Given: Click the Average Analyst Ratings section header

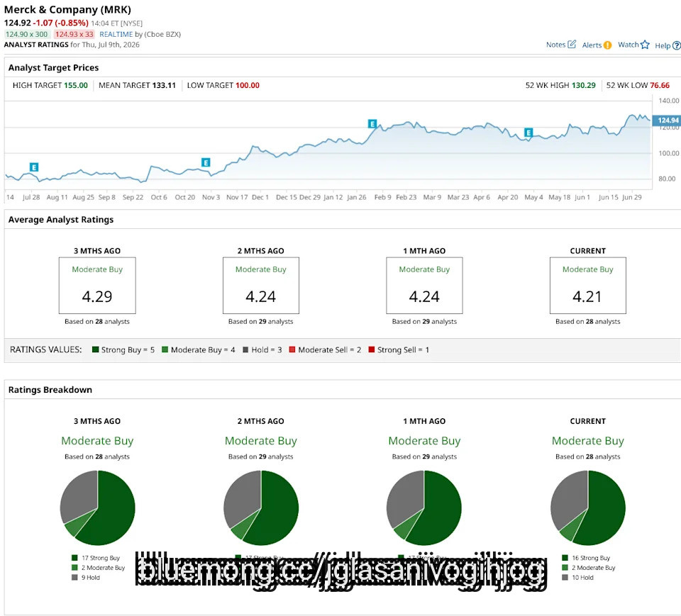Looking at the screenshot, I should (x=61, y=220).
